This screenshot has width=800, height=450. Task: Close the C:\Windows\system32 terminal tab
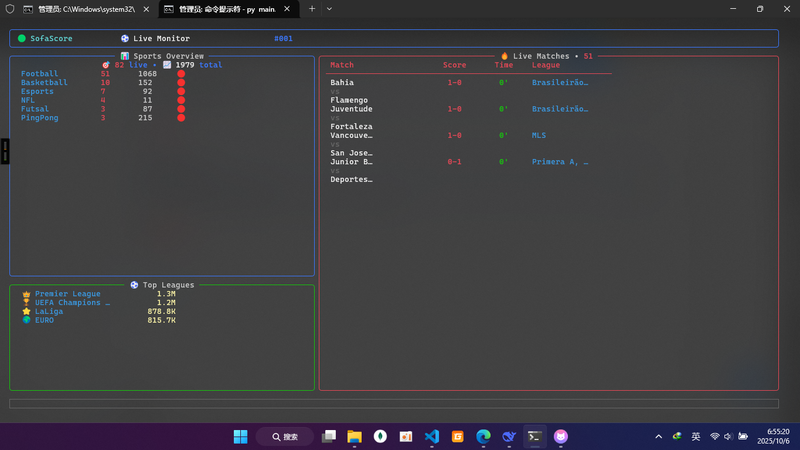click(x=146, y=9)
